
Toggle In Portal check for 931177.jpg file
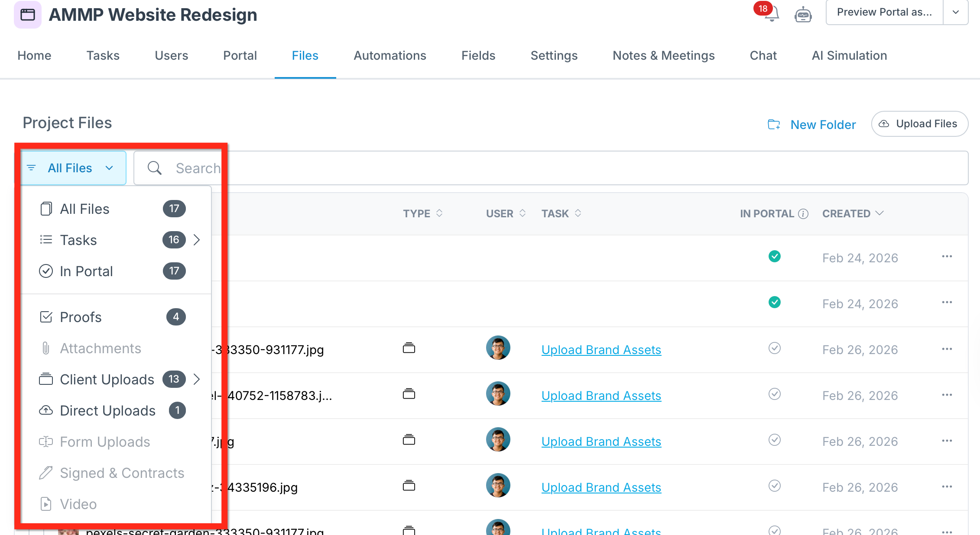(774, 348)
